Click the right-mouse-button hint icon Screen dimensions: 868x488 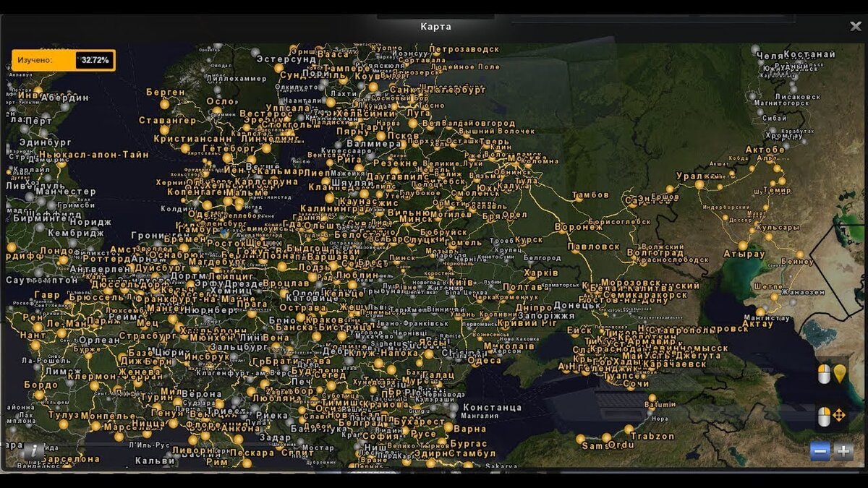click(x=824, y=416)
